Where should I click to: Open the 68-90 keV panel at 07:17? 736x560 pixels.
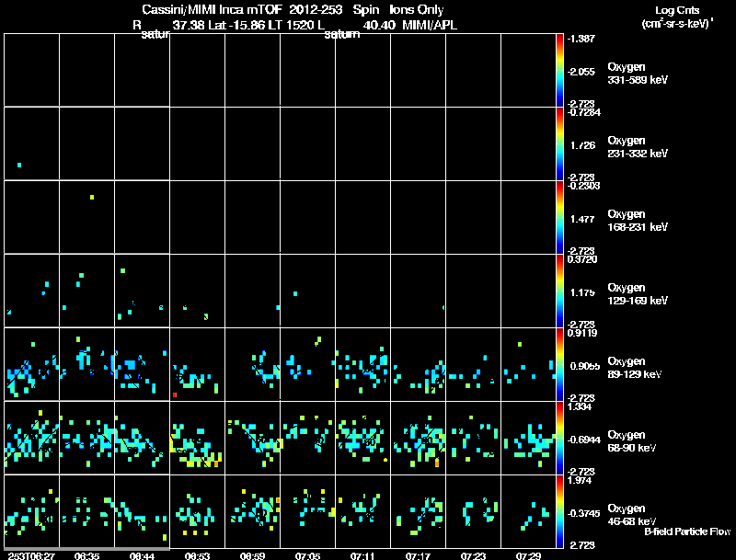(419, 438)
